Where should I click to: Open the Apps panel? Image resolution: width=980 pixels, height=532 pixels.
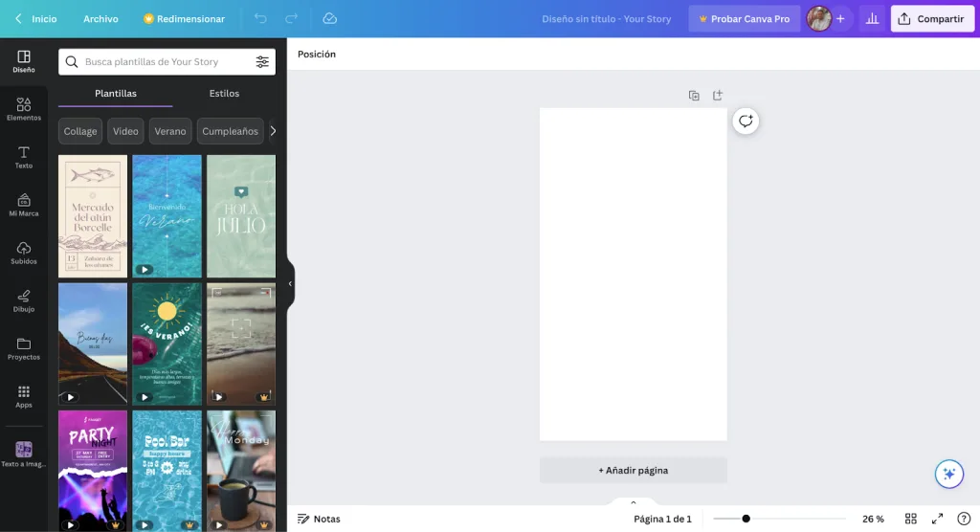(24, 396)
